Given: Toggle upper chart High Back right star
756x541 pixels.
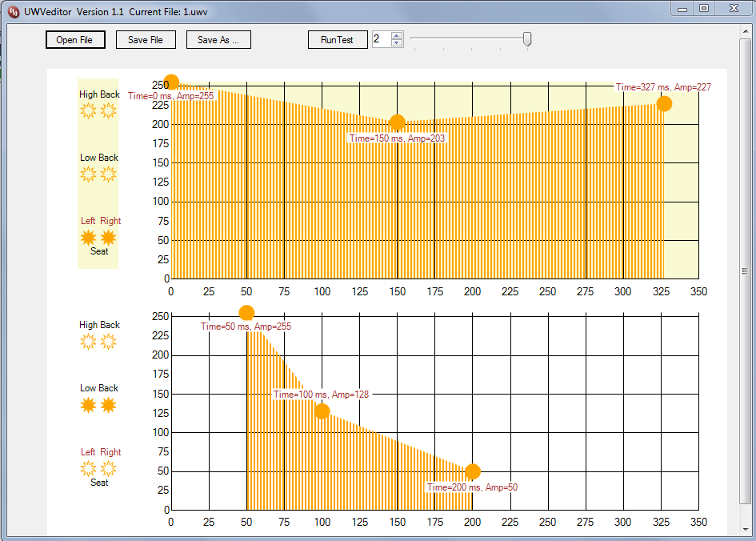Looking at the screenshot, I should pyautogui.click(x=109, y=111).
